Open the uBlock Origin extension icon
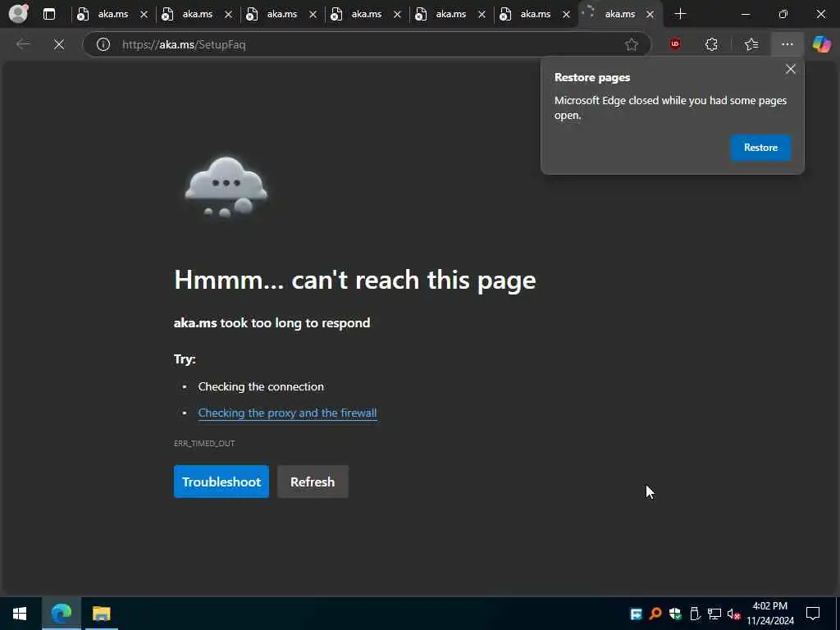This screenshot has height=630, width=840. coord(676,44)
